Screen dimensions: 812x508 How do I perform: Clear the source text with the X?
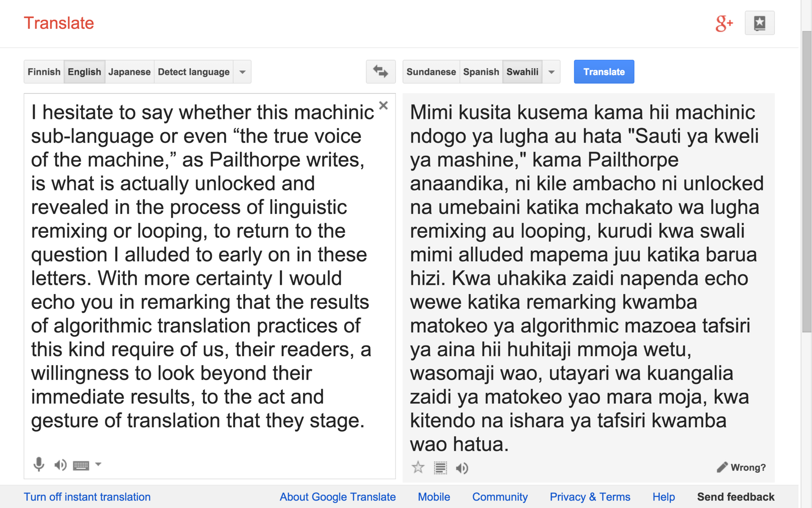(384, 105)
